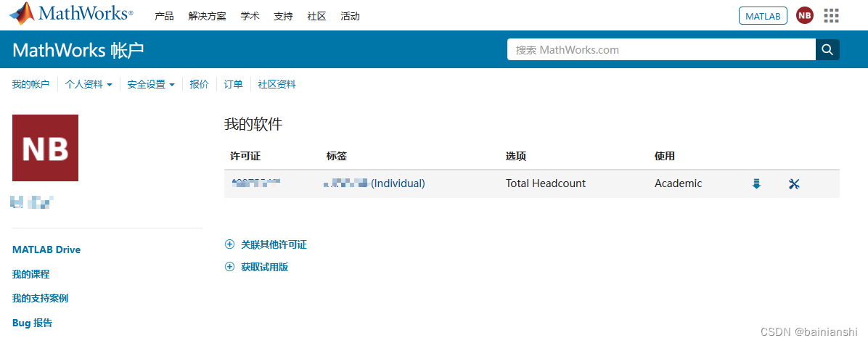Open the 活动 menu
This screenshot has width=868, height=343.
click(x=350, y=16)
